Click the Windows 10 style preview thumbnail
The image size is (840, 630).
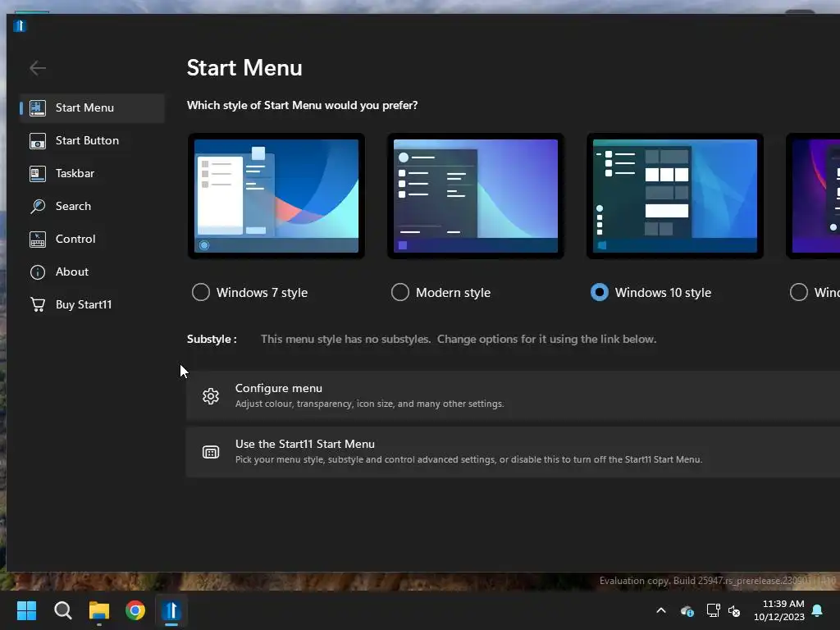click(x=675, y=196)
